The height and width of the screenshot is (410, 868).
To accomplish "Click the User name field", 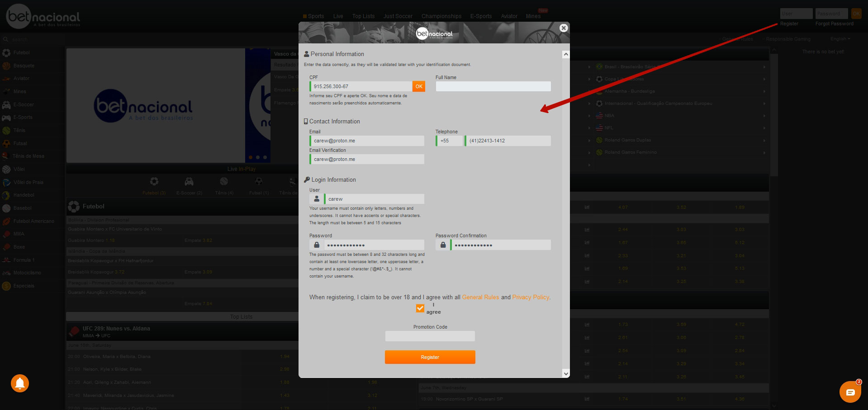I will coord(374,199).
